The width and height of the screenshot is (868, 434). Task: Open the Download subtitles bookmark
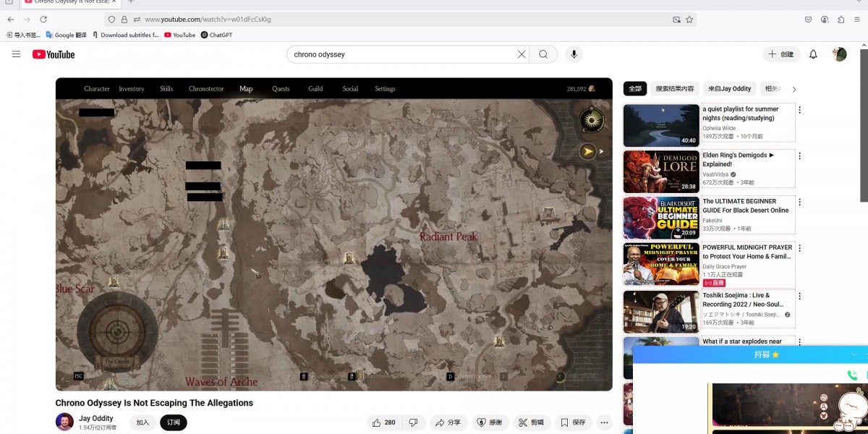(x=126, y=35)
